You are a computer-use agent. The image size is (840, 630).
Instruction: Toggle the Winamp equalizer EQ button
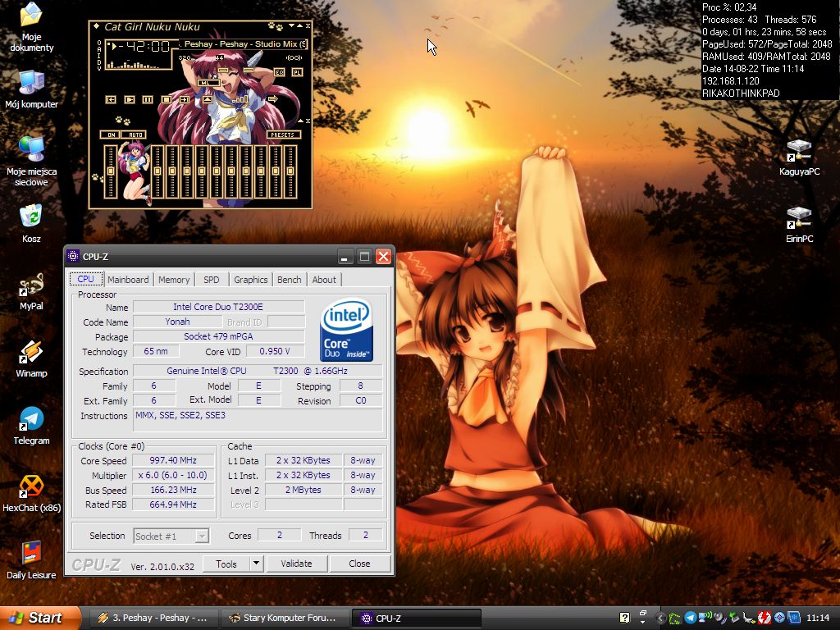pyautogui.click(x=279, y=72)
